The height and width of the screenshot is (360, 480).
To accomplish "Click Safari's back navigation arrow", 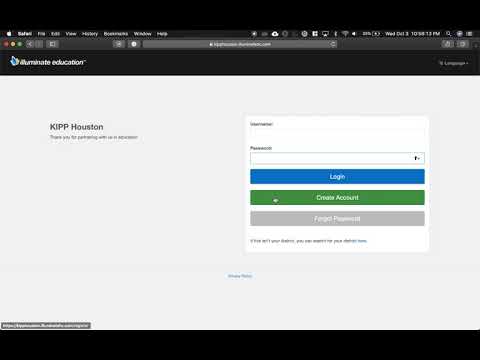I will [30, 44].
